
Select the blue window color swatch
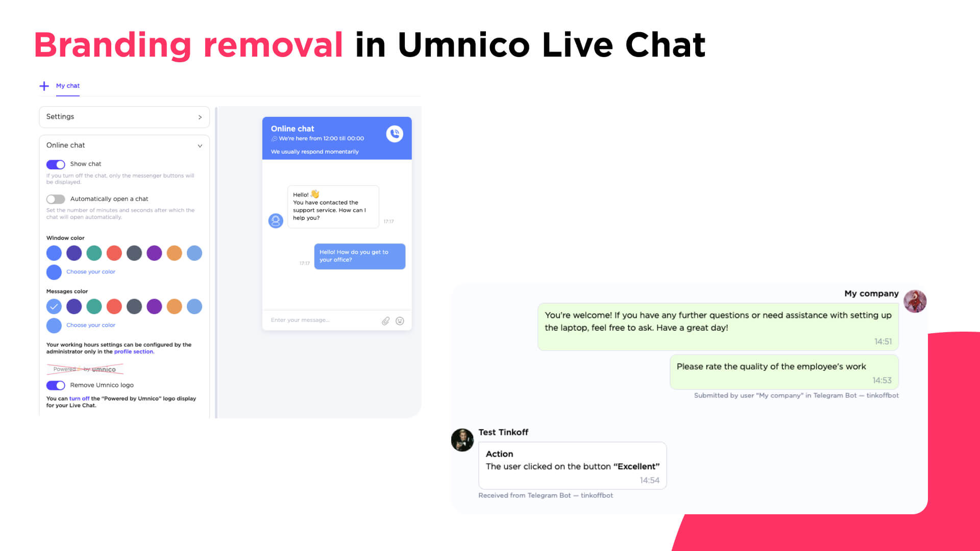coord(54,253)
